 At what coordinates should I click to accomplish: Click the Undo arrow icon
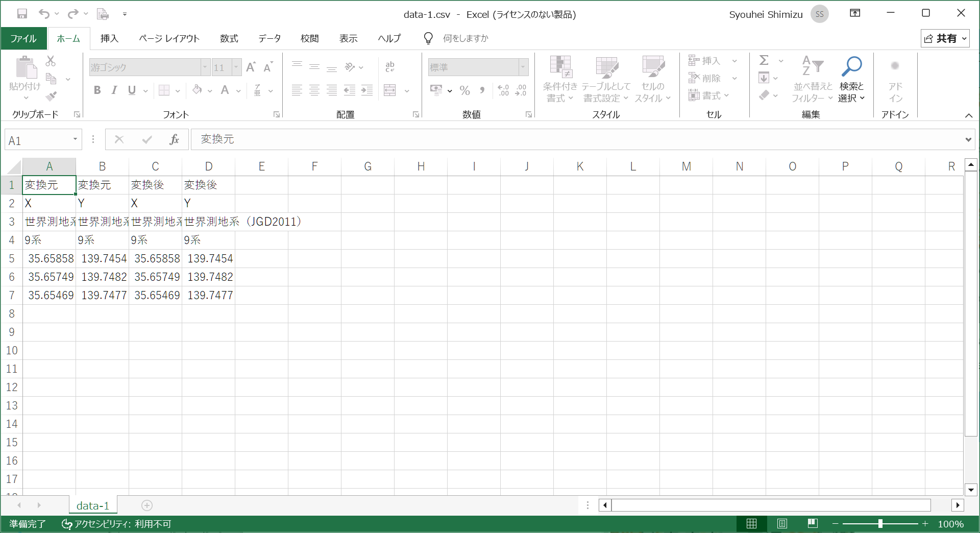[44, 14]
